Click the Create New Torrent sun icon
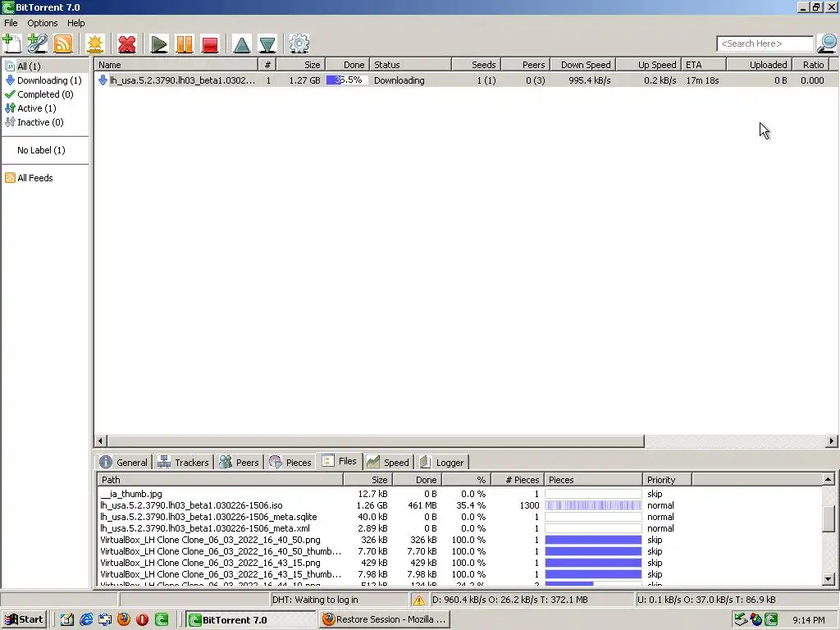The image size is (840, 630). [x=95, y=43]
